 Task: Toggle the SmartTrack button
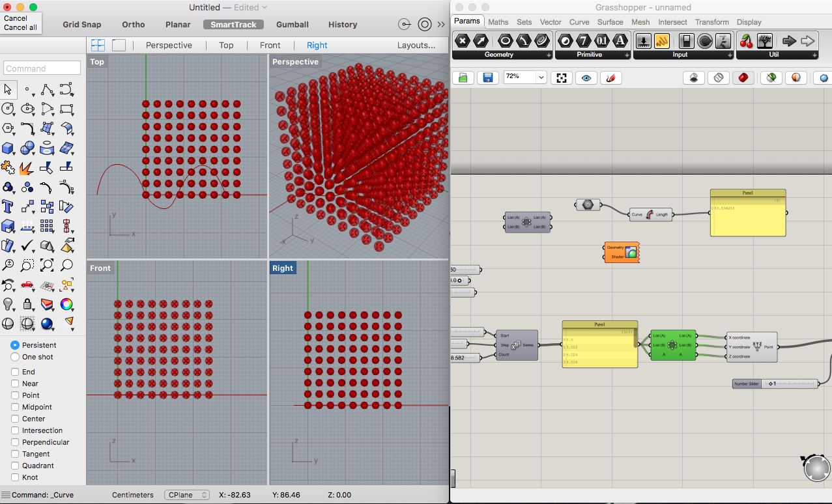(233, 25)
